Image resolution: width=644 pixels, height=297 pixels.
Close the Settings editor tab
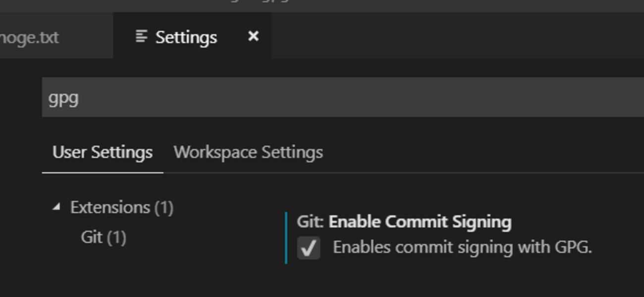[253, 36]
